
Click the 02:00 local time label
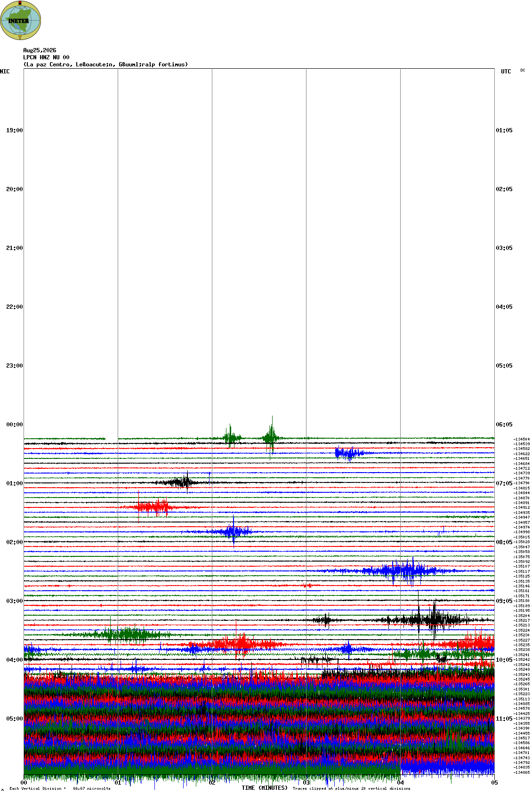point(14,542)
